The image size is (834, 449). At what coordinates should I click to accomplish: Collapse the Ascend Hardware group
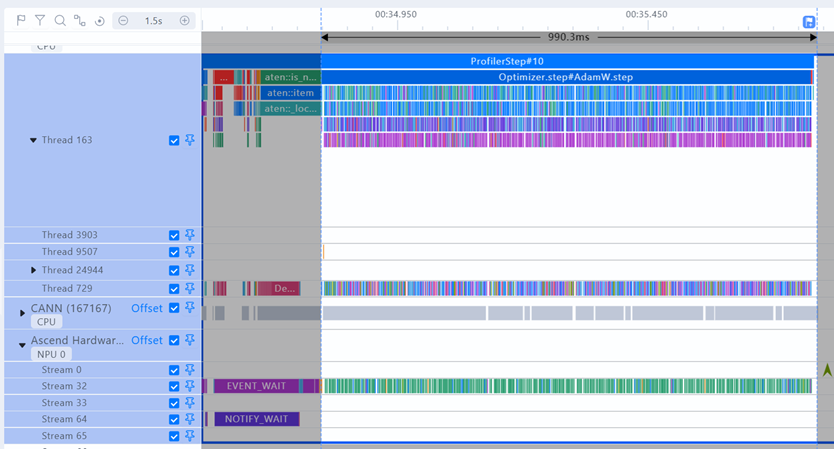tap(22, 345)
